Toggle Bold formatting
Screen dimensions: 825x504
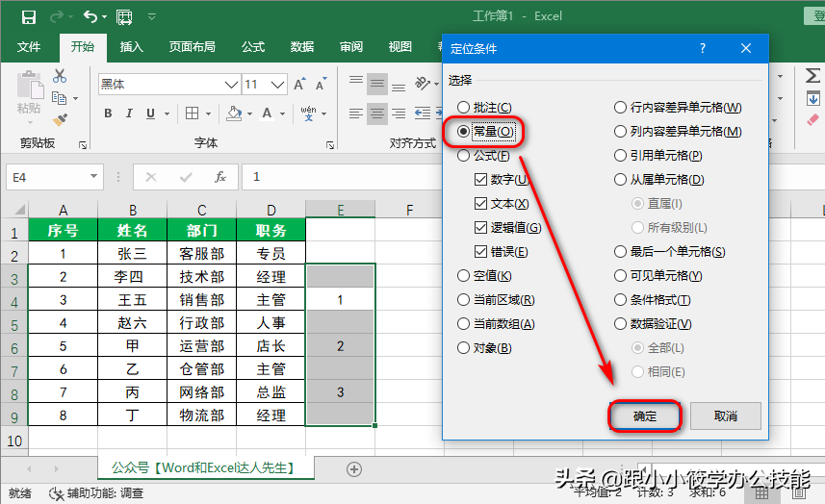[108, 113]
